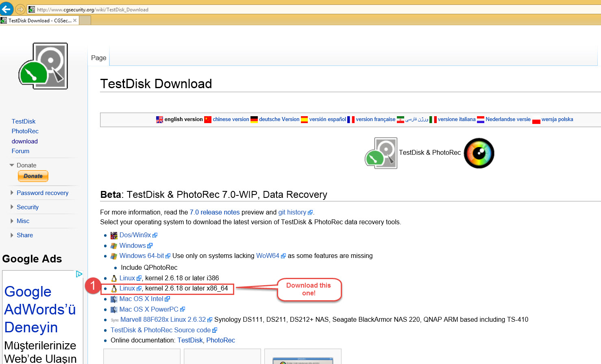The image size is (601, 364).
Task: Click the Iranian flag icon
Action: tap(401, 119)
